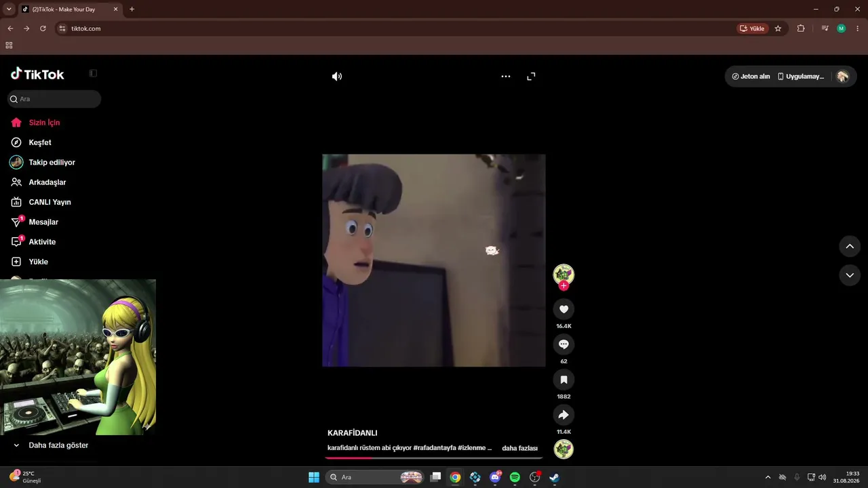Open Steam from the taskbar
The width and height of the screenshot is (868, 488).
554,477
